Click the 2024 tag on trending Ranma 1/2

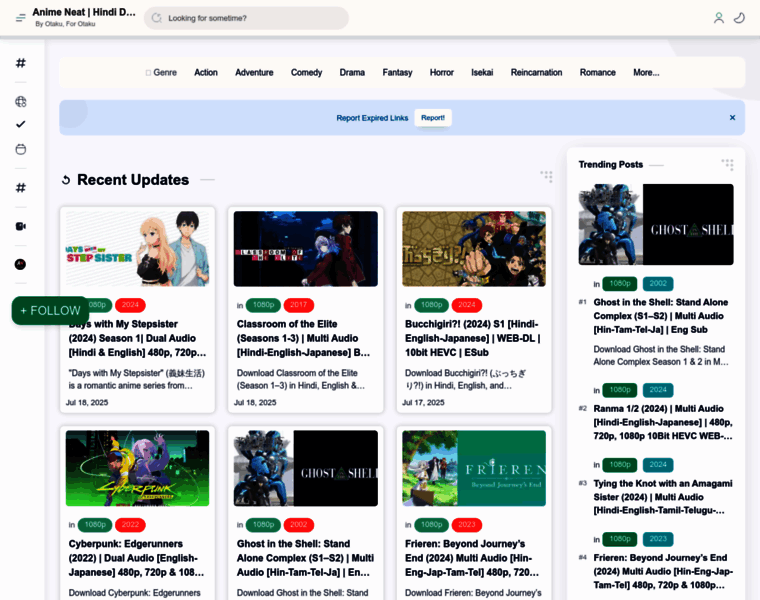click(x=658, y=390)
